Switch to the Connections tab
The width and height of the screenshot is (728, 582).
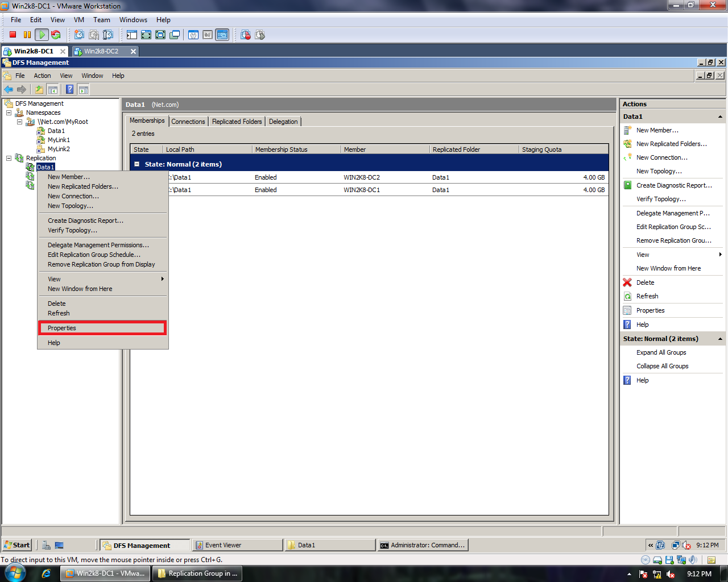tap(188, 121)
